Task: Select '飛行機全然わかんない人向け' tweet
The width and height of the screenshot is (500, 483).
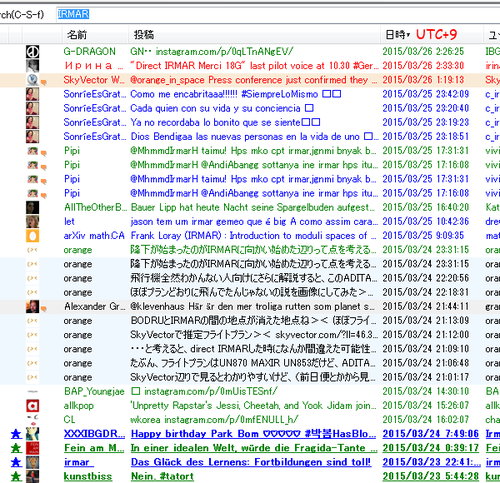Action: pyautogui.click(x=253, y=278)
